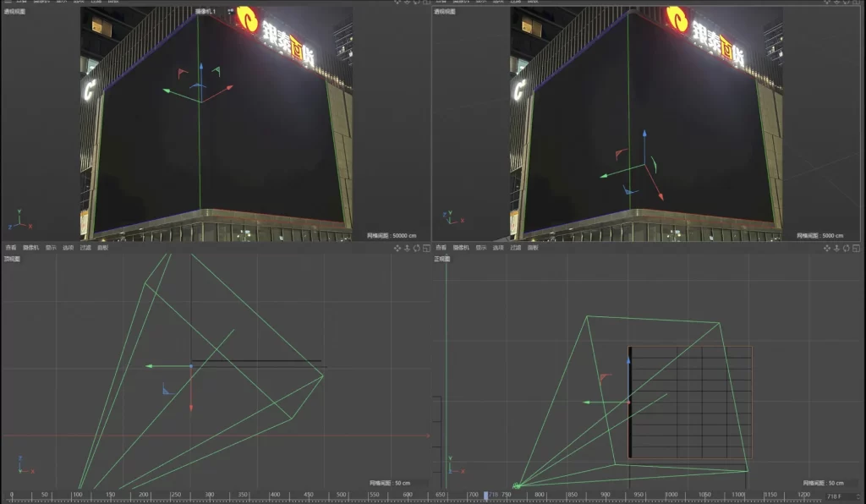
Task: Click the red flag handle in top-left viewport gizmo
Action: (183, 73)
